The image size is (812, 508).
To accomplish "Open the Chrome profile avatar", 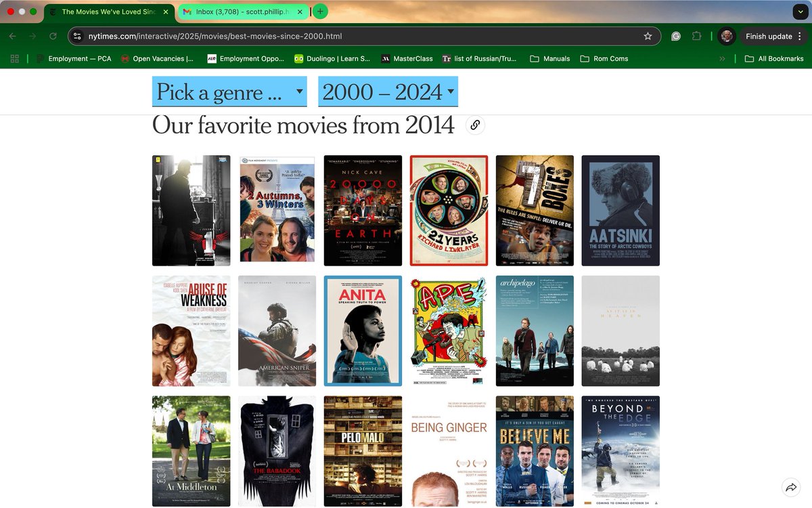I will [x=727, y=37].
